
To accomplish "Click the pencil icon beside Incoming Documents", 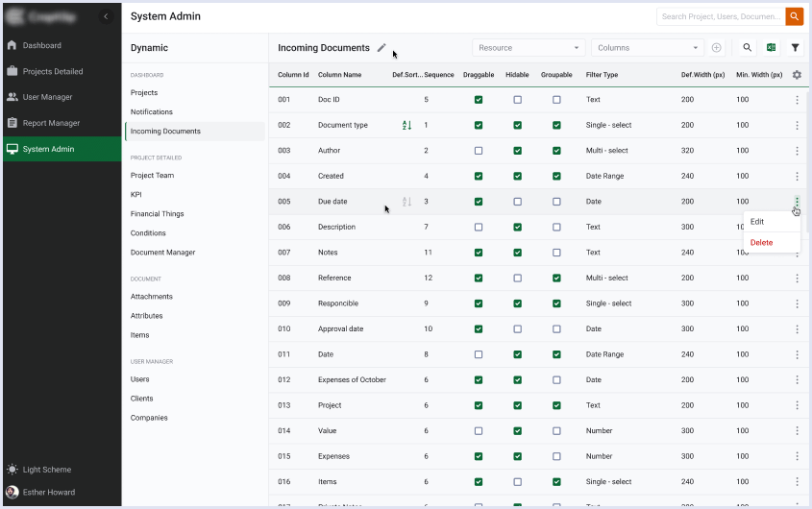I will point(381,47).
